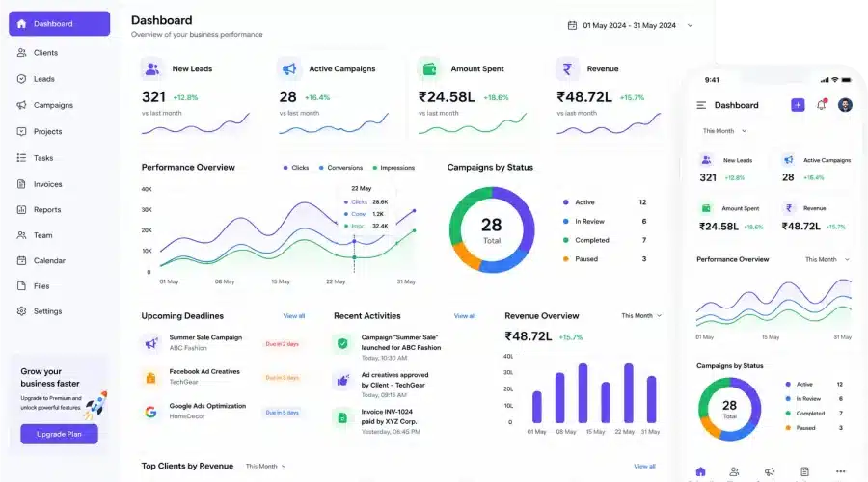Viewport: 868px width, 482px height.
Task: Click View all for Upcoming Deadlines
Action: click(x=294, y=316)
